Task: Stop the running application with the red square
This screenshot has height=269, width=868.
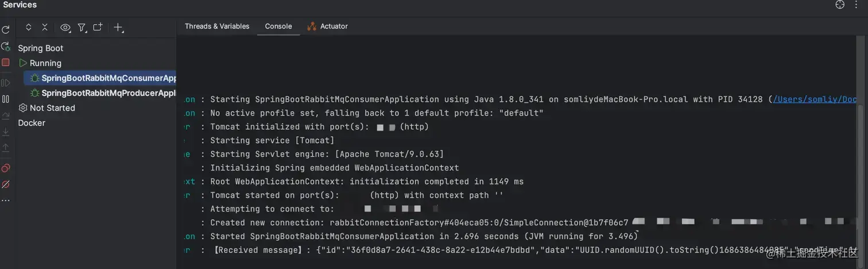Action: (x=6, y=62)
